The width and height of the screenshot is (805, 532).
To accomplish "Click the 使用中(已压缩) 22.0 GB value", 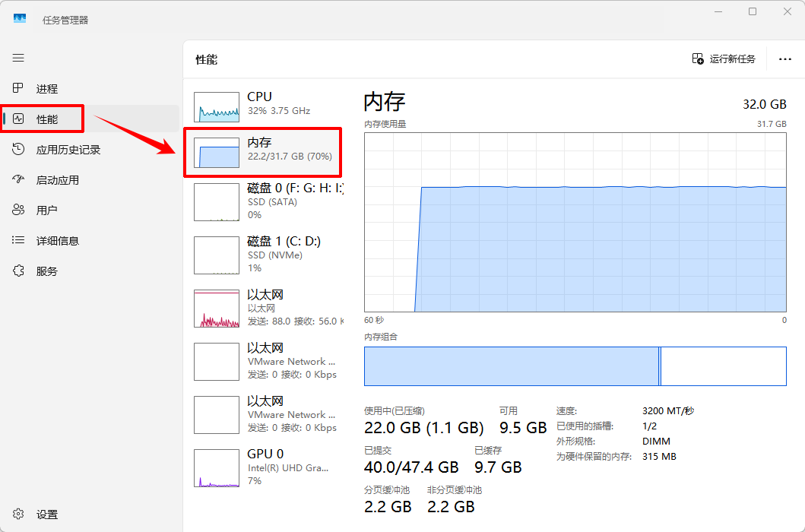I will [423, 428].
